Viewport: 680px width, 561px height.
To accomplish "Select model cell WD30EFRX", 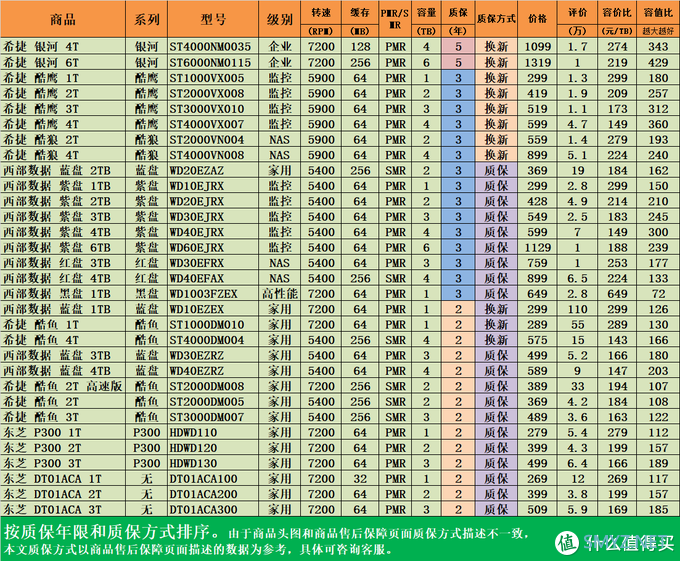I will [197, 263].
